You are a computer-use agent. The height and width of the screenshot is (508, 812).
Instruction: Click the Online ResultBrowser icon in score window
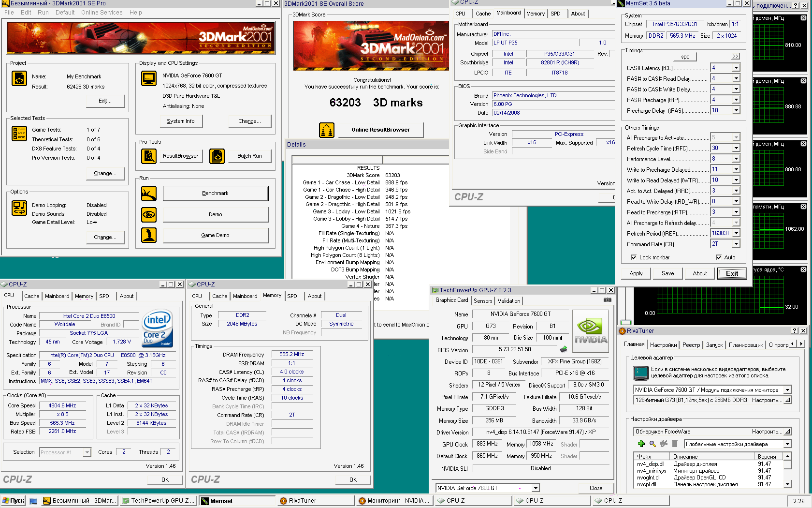click(327, 130)
